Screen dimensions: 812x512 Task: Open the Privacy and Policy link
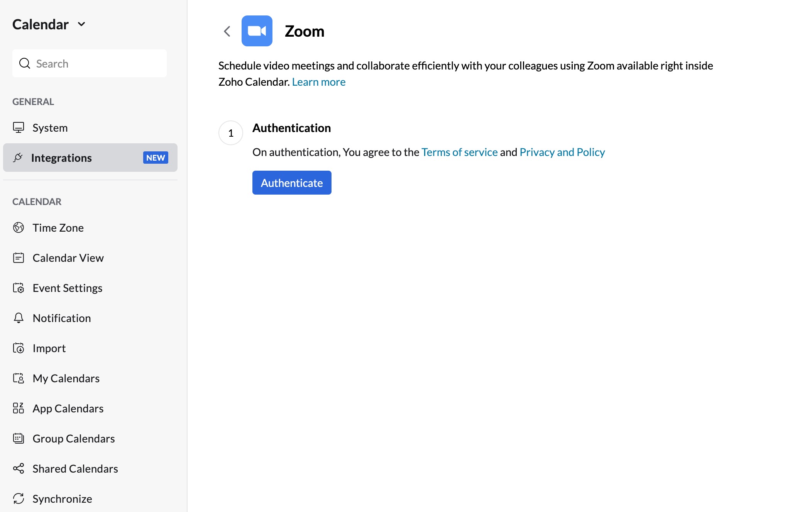coord(562,152)
